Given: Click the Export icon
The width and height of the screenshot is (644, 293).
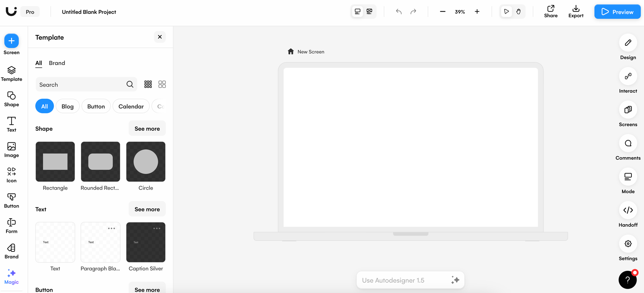Looking at the screenshot, I should 576,12.
